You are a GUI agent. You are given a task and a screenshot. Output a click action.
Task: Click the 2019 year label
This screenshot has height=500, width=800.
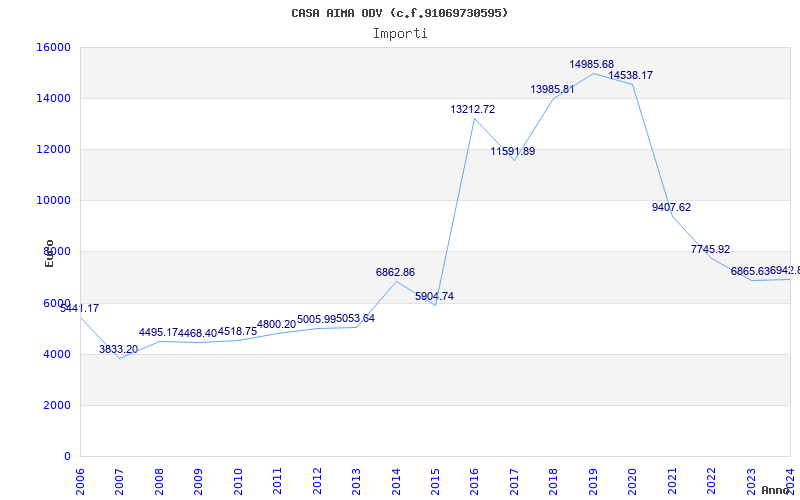(x=593, y=481)
